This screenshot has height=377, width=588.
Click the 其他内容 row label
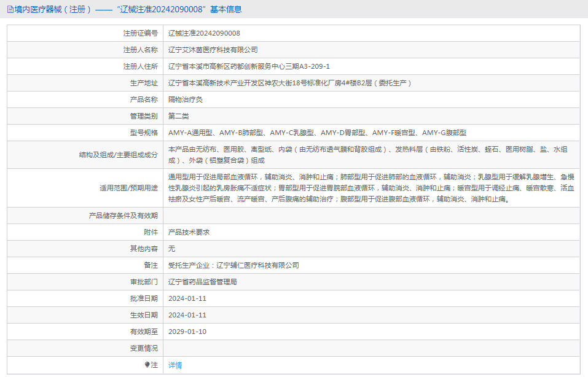pyautogui.click(x=144, y=249)
